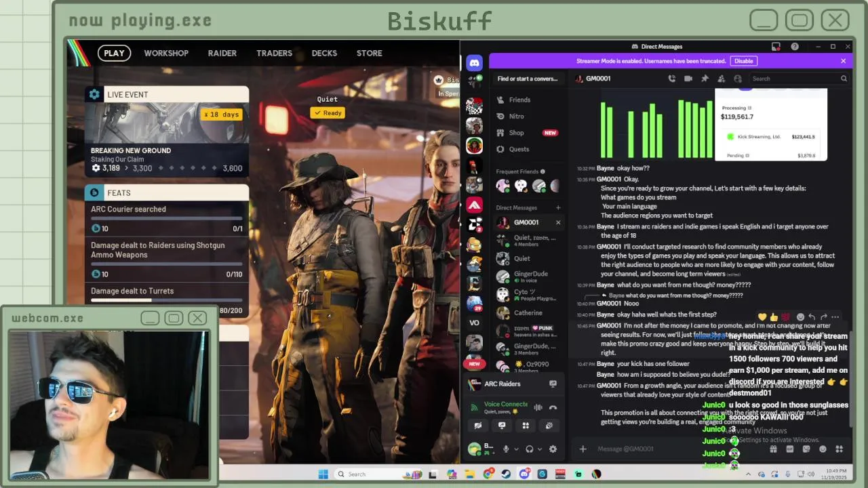Image resolution: width=868 pixels, height=488 pixels.
Task: Open the Windows Start menu
Action: pyautogui.click(x=323, y=474)
